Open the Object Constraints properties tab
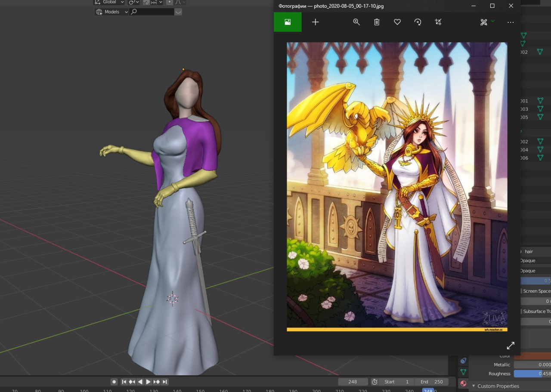This screenshot has height=392, width=551. click(463, 361)
